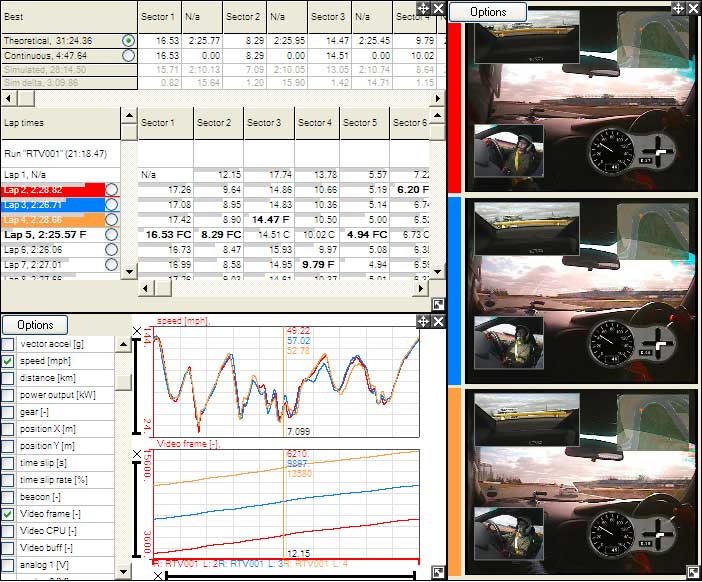Click the move icon of the graph panel
This screenshot has width=702, height=582.
(424, 322)
